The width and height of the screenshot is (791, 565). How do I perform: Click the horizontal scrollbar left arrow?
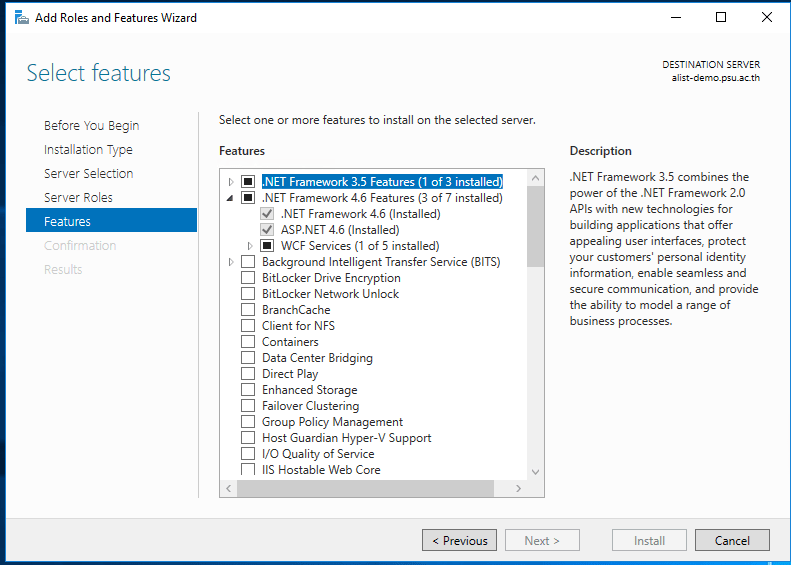point(229,488)
